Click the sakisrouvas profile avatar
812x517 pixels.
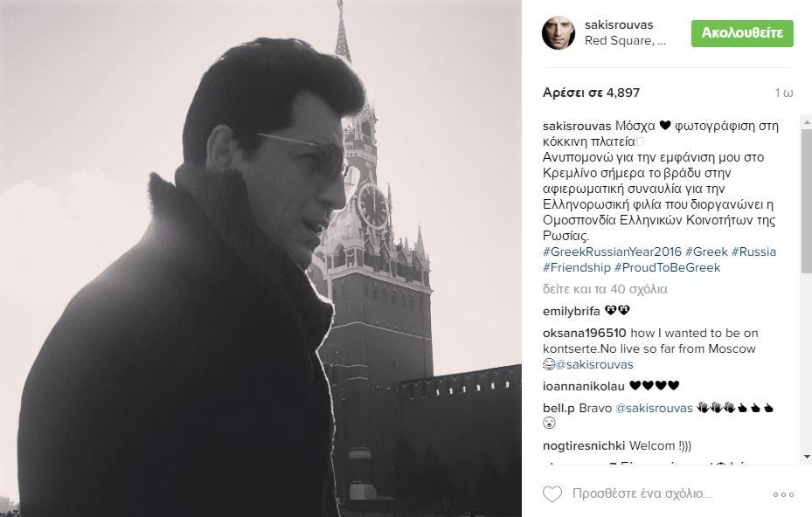click(x=559, y=33)
